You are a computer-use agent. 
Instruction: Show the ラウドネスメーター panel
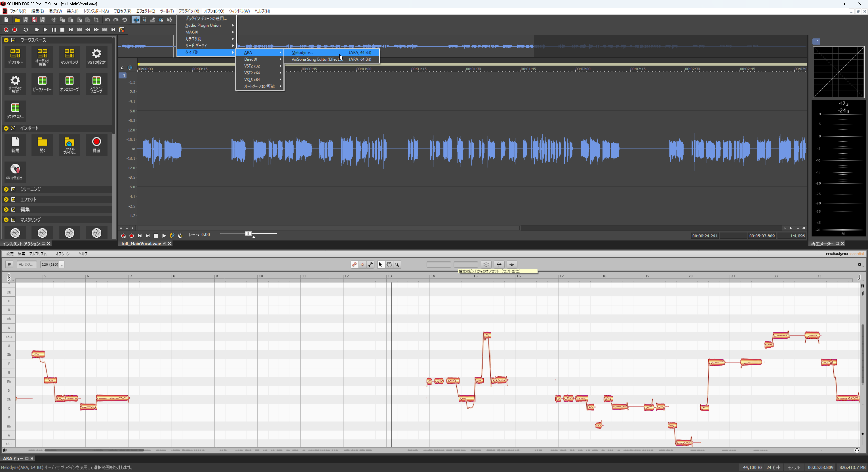click(15, 111)
